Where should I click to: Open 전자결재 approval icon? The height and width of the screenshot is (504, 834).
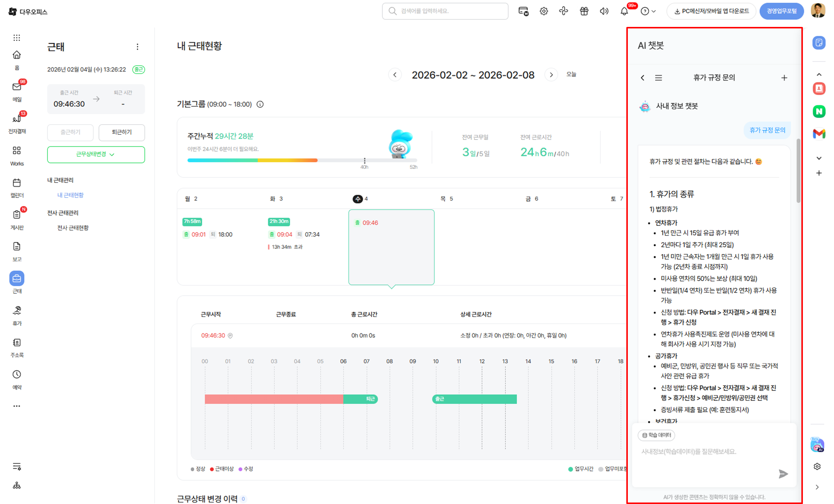(16, 119)
